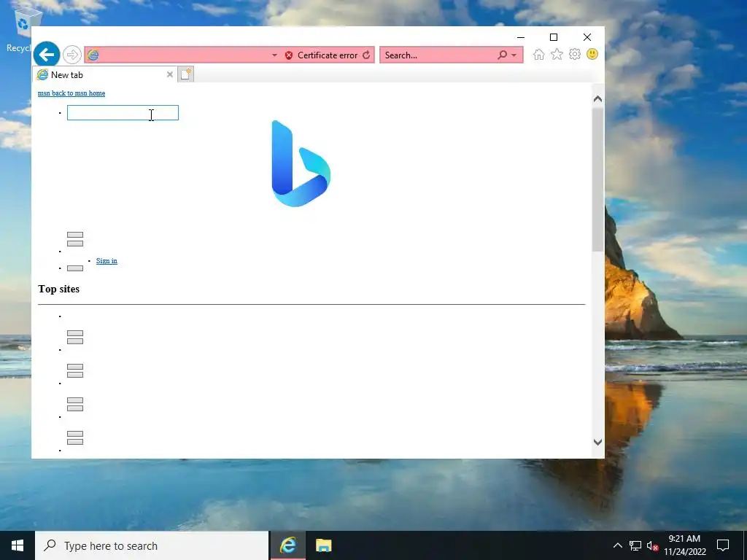747x560 pixels.
Task: Click the Internet Explorer taskbar icon
Action: (x=287, y=545)
